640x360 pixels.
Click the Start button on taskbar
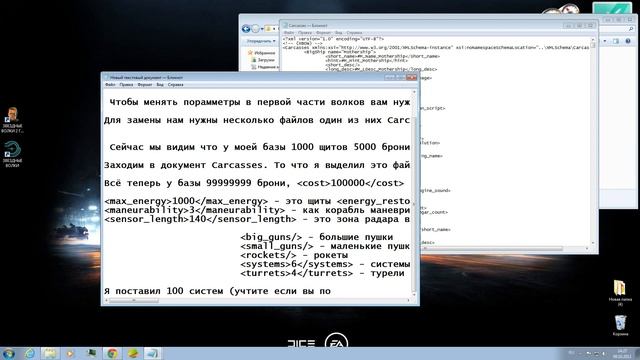tap(9, 353)
